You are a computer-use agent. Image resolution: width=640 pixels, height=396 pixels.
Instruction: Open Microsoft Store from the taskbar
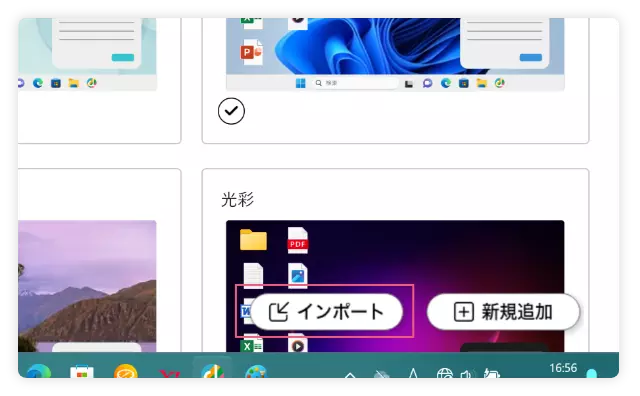[82, 371]
